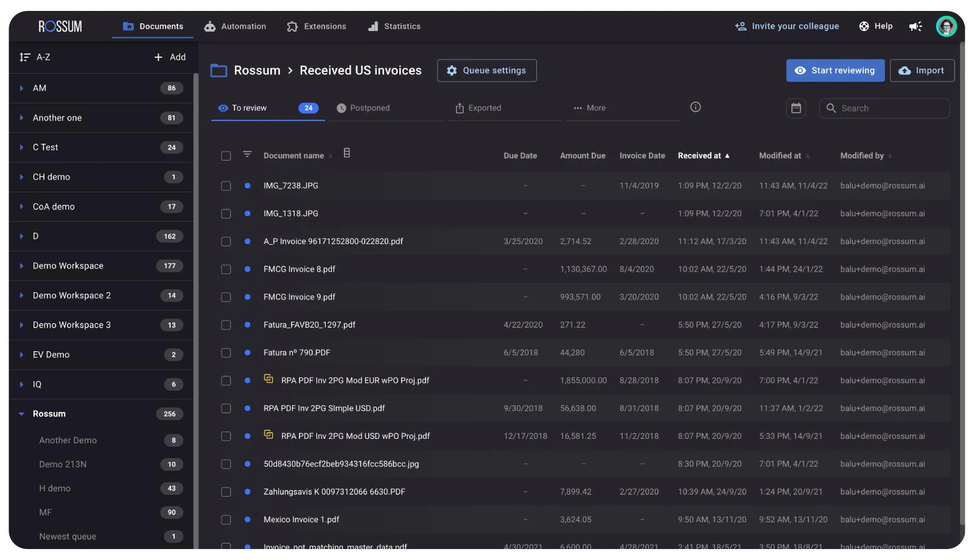Screen dimensions: 974x560
Task: Tick the Fatura_FAVB20_1297.pdf checkbox
Action: [x=226, y=325]
